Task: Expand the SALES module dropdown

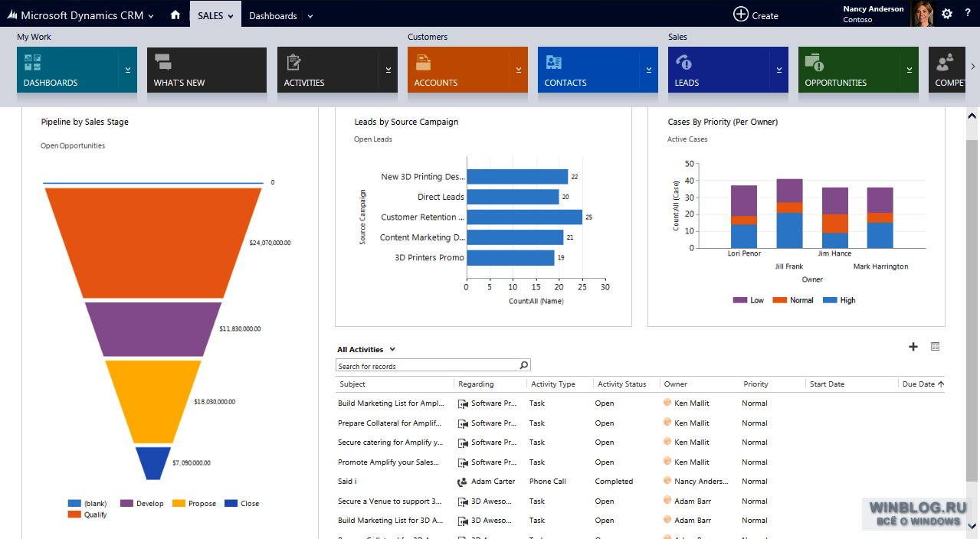Action: [x=230, y=16]
